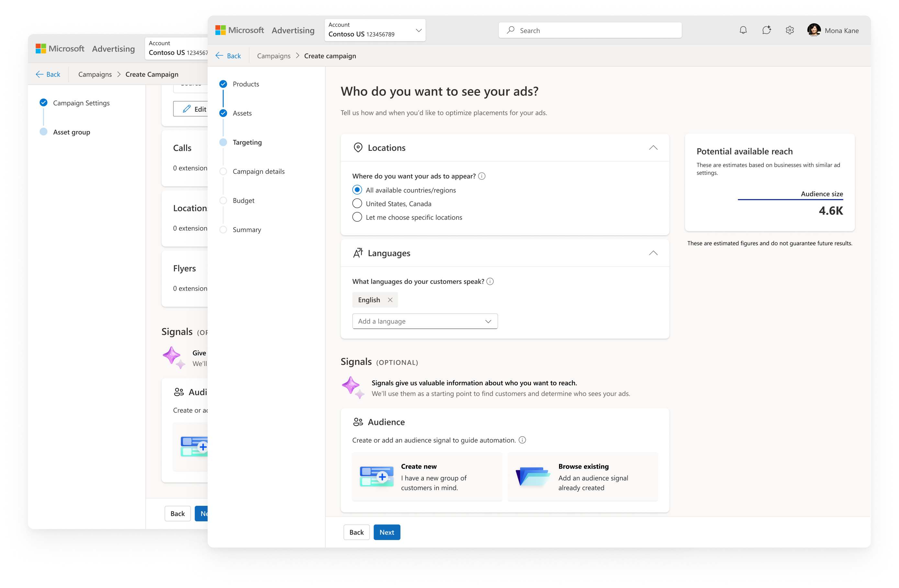Click the bottom Back button in front window
This screenshot has width=899, height=588.
tap(356, 532)
